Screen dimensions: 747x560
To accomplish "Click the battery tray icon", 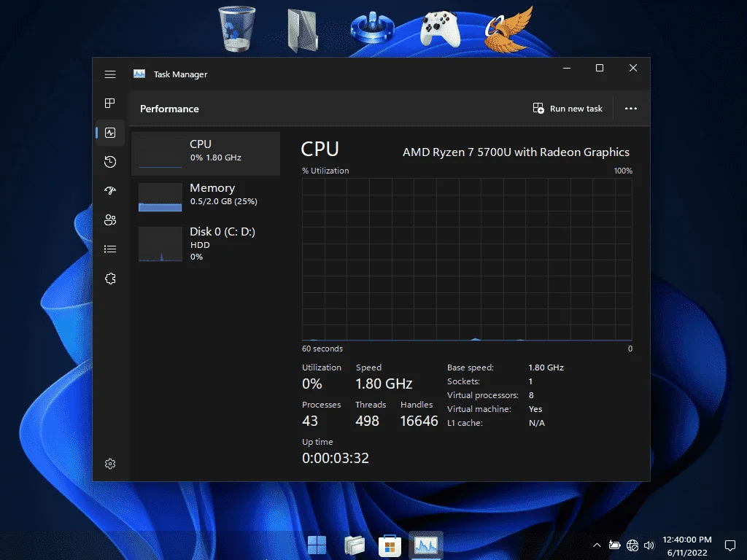I will coord(614,545).
